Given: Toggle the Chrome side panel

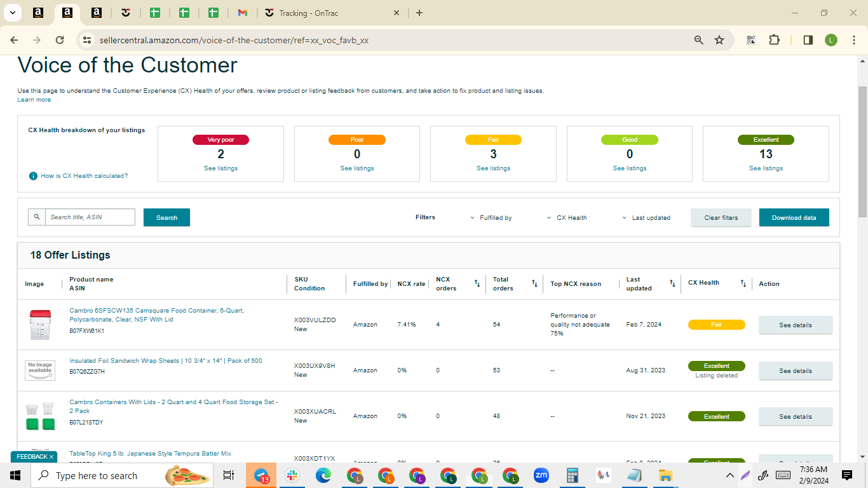Looking at the screenshot, I should [808, 40].
